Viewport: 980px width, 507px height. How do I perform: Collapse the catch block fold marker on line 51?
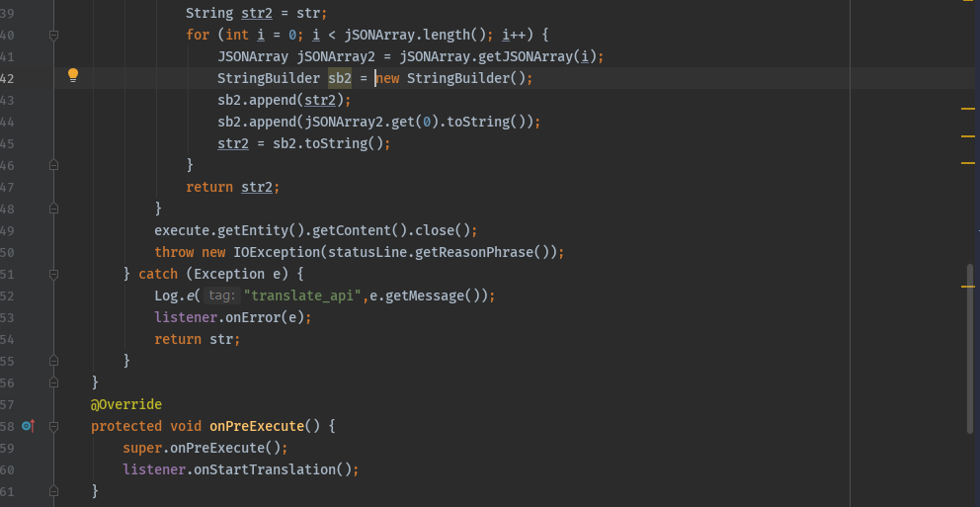click(53, 275)
